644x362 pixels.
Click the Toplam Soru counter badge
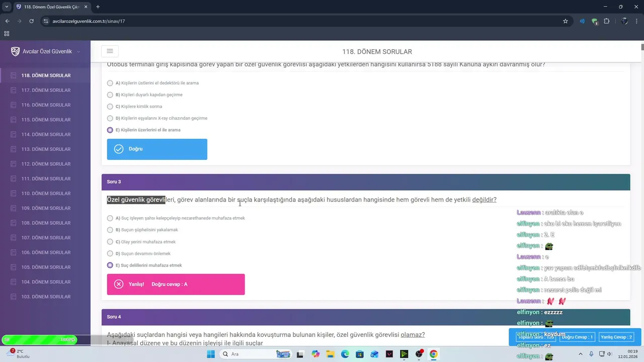coord(536,337)
